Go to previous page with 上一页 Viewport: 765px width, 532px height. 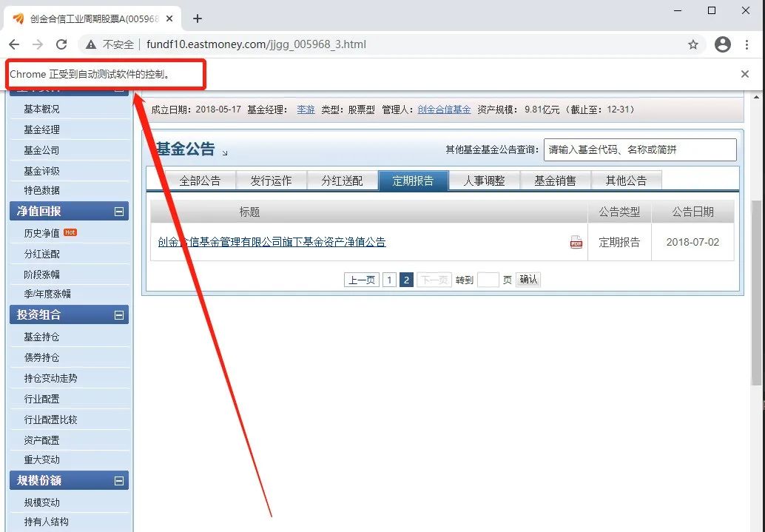(x=361, y=280)
